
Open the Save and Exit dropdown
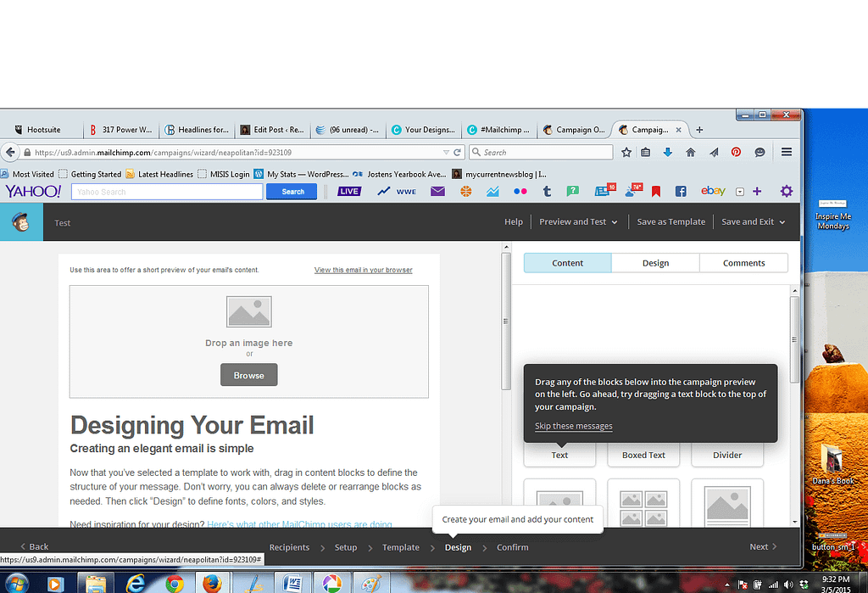click(x=753, y=221)
